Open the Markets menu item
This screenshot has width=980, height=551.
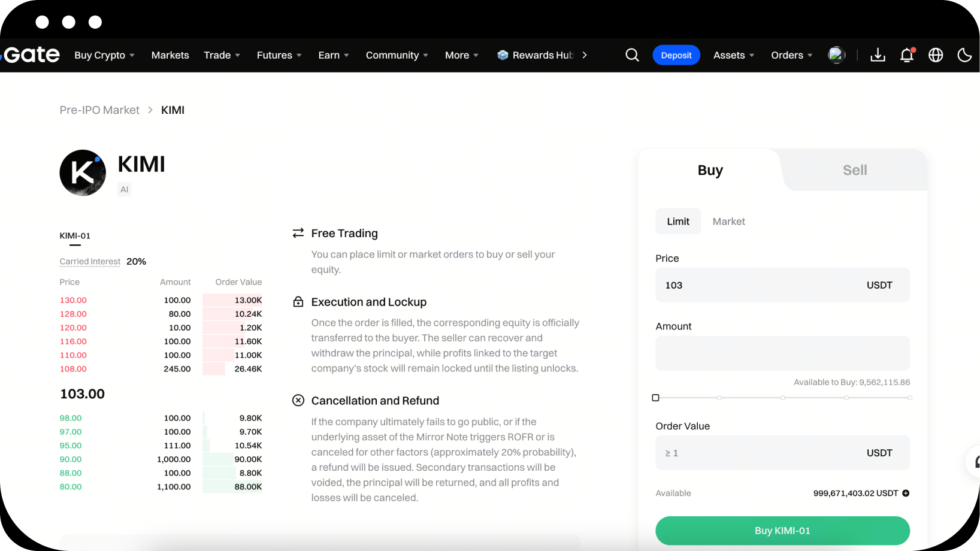tap(170, 55)
